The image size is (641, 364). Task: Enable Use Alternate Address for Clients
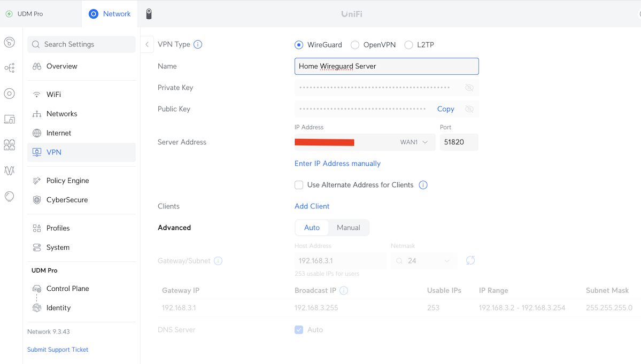tap(299, 184)
